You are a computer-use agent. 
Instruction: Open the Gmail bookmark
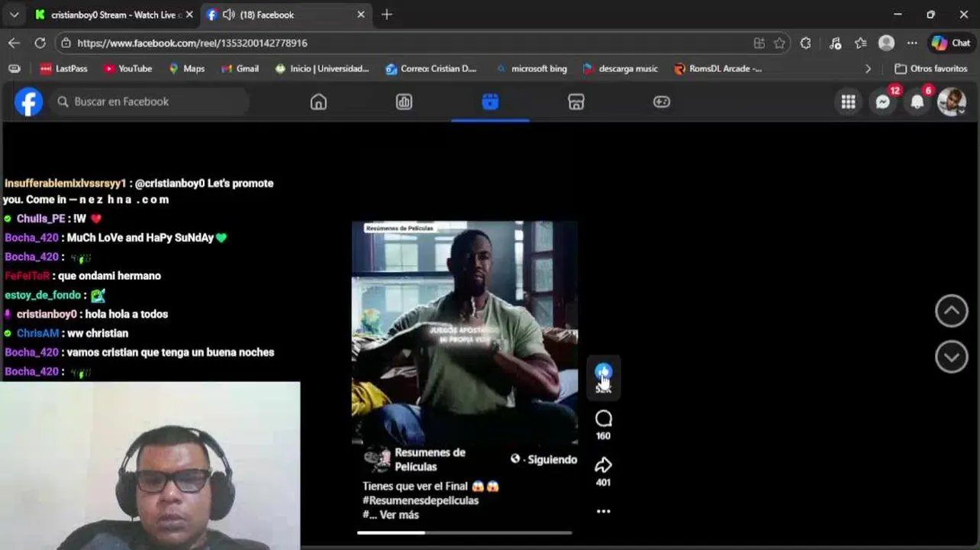pos(240,69)
